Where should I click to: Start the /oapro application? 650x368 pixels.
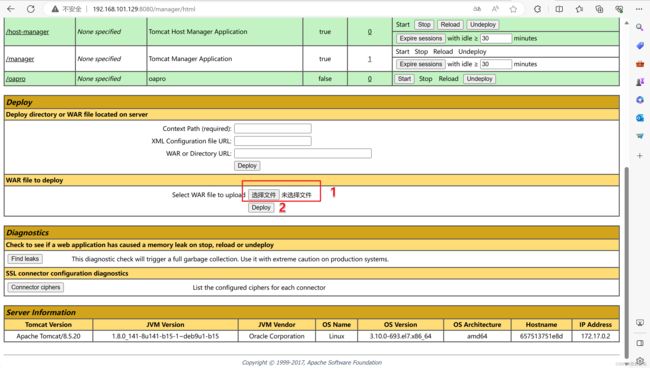click(x=404, y=79)
